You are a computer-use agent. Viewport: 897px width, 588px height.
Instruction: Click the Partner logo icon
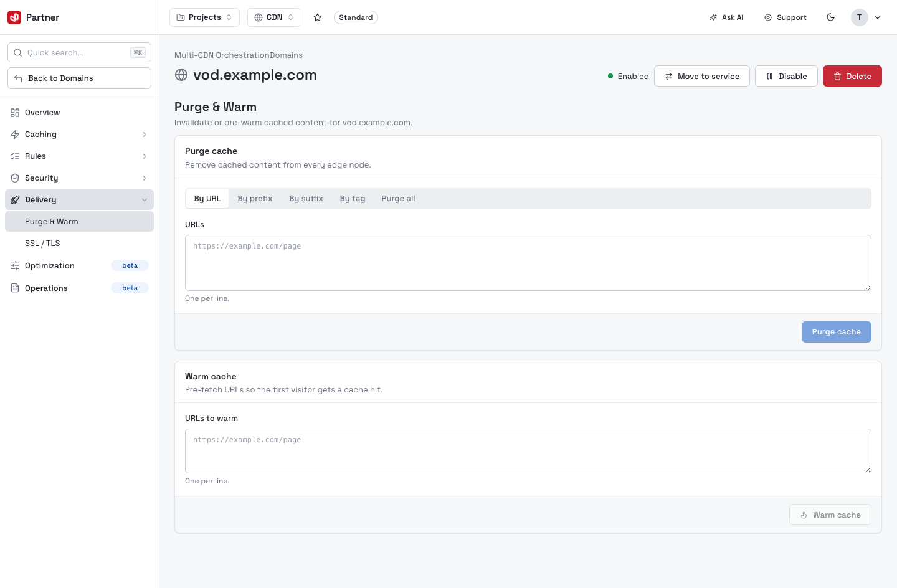pyautogui.click(x=14, y=17)
